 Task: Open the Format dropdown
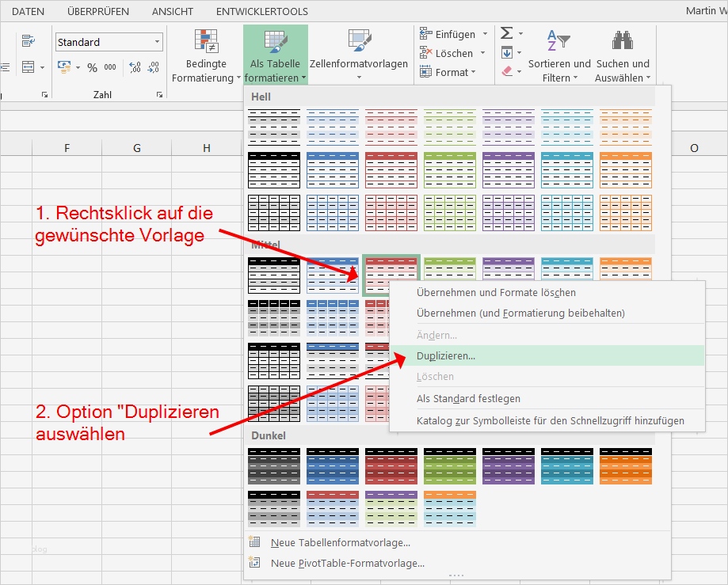coord(471,72)
